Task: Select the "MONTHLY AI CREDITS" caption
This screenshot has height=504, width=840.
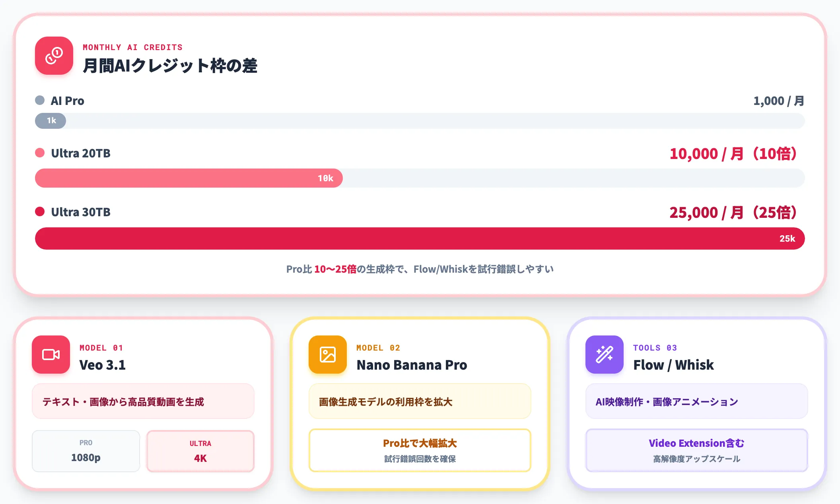Action: (x=132, y=47)
